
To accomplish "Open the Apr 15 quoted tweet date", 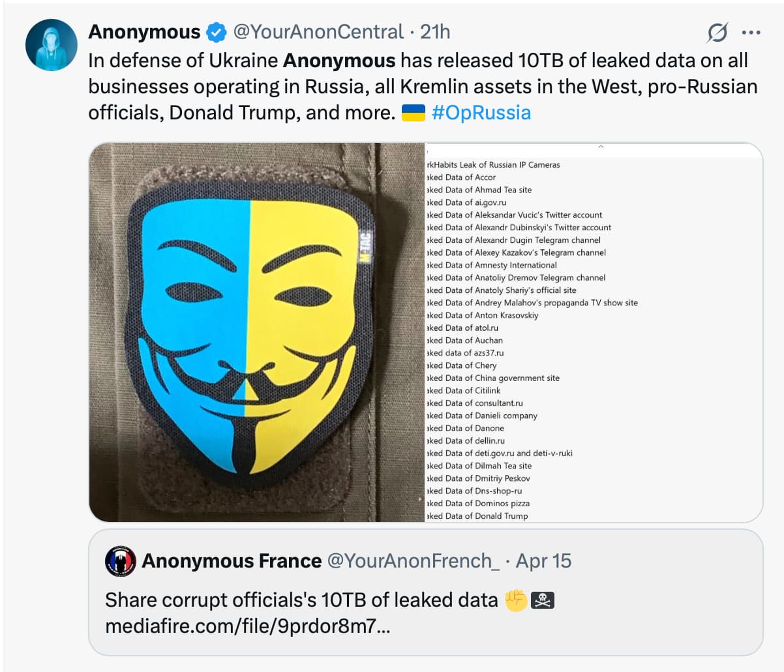I will pos(543,561).
